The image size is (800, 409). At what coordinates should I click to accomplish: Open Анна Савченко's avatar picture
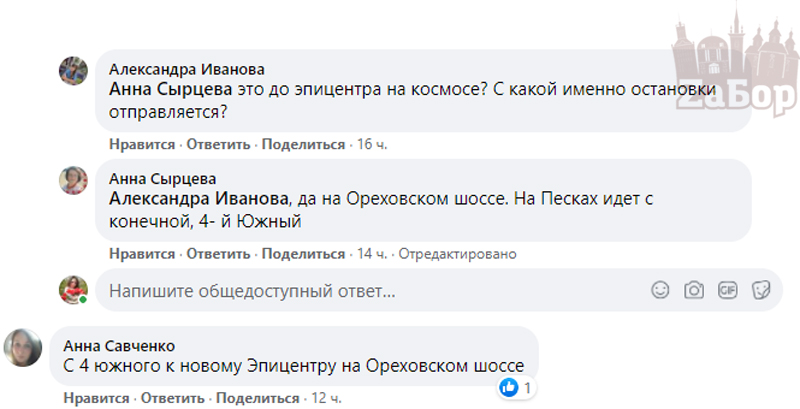(x=22, y=346)
